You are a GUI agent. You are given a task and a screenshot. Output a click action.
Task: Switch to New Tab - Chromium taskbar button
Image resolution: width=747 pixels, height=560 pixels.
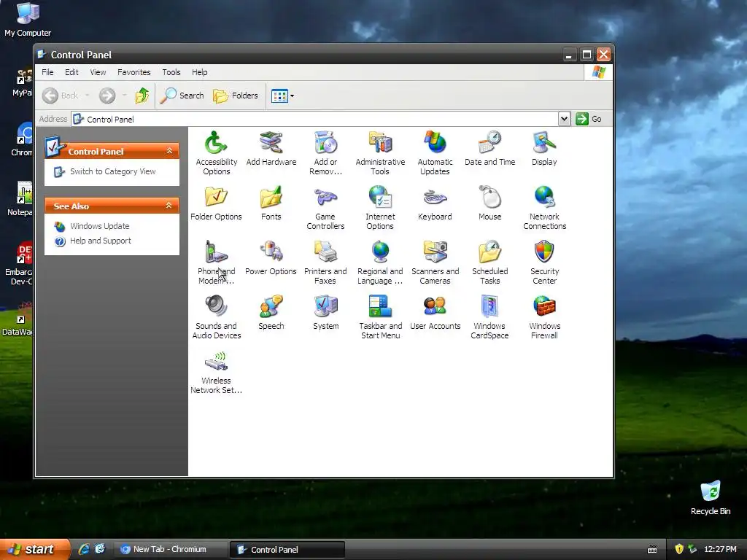169,549
